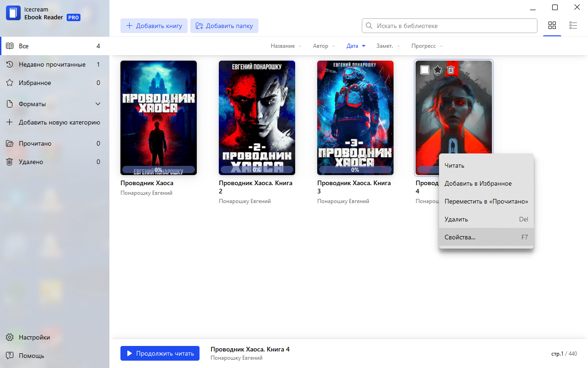Click the star favorite icon on Book 4 cover
The image size is (588, 368).
pyautogui.click(x=438, y=70)
